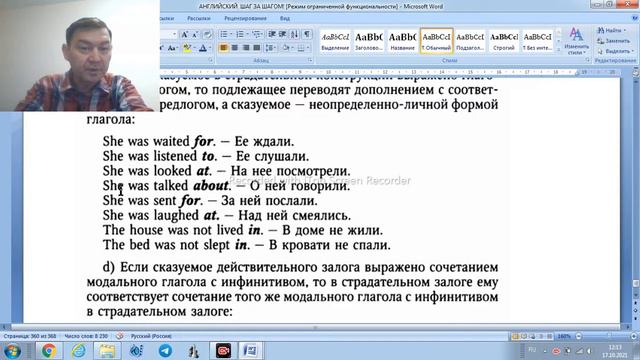Viewport: 640px width, 360px height.
Task: Open line spacing options
Action: (x=270, y=48)
